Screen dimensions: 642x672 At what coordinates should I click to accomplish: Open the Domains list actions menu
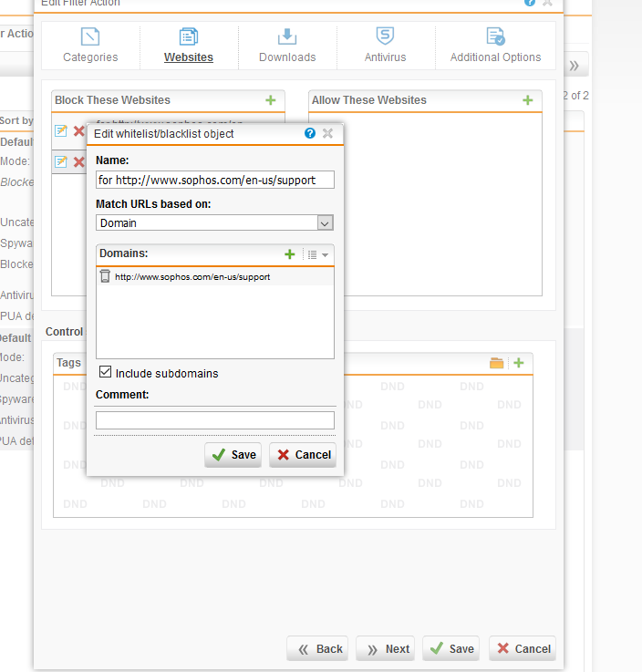click(x=318, y=254)
